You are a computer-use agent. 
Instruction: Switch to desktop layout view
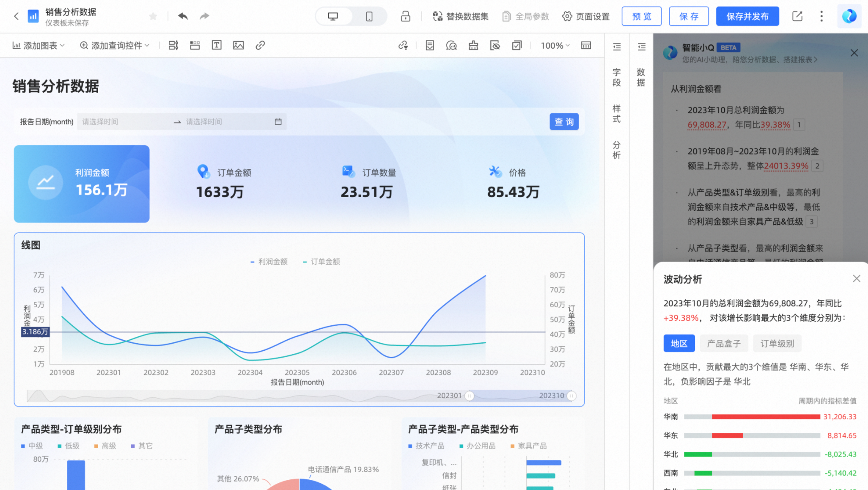[x=333, y=16]
